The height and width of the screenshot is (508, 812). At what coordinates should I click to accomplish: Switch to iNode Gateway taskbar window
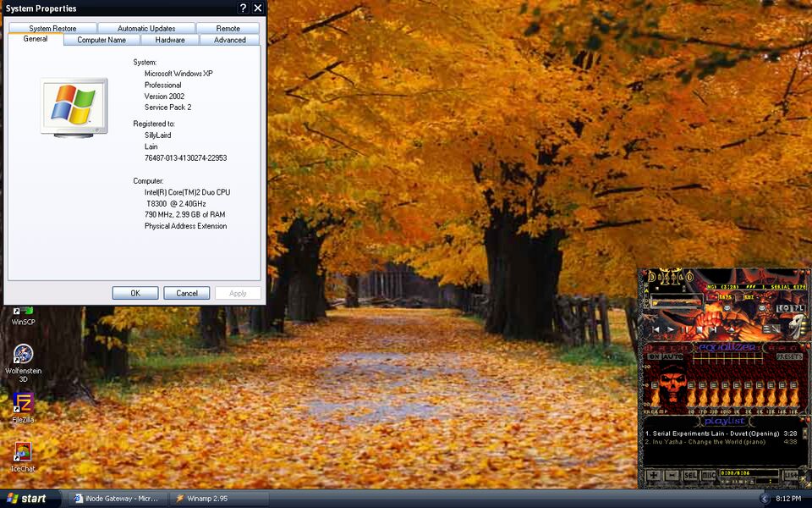coord(118,499)
